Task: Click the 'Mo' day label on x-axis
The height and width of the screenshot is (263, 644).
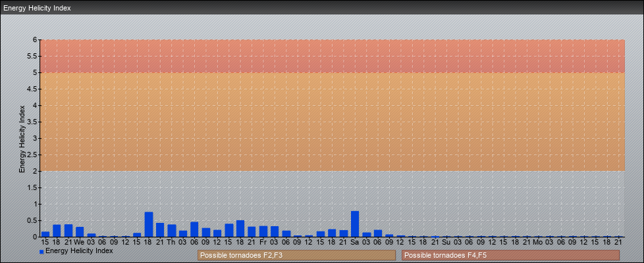Action: (538, 242)
